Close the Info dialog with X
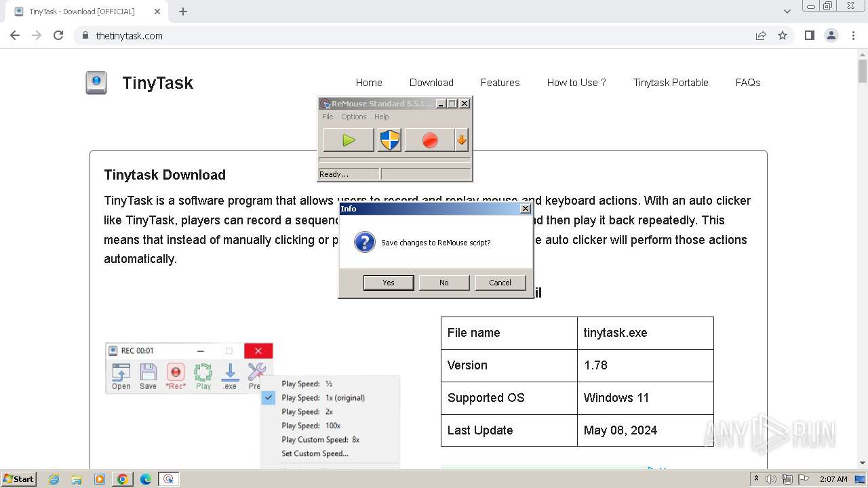 coord(526,209)
